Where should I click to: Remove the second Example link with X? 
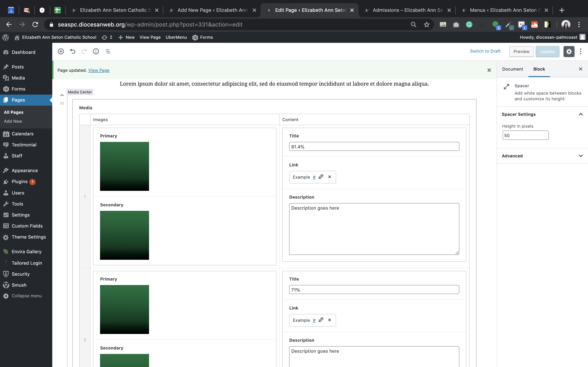click(x=330, y=320)
